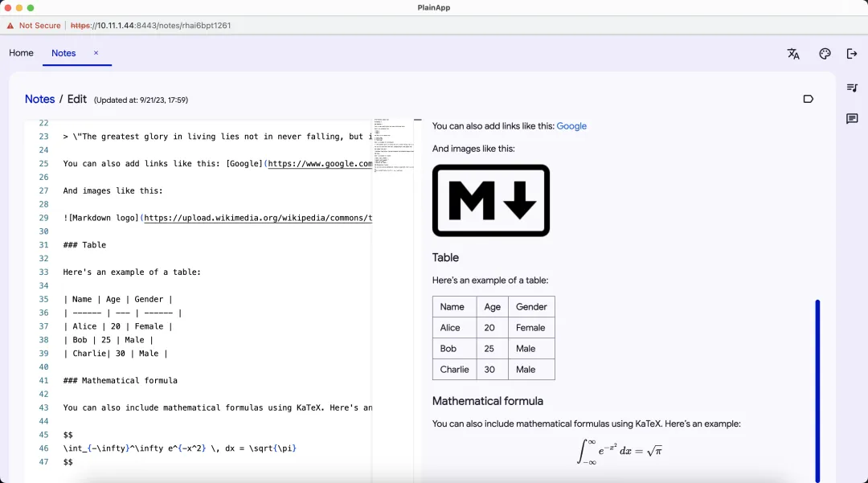Click the browser address bar URL
The height and width of the screenshot is (483, 868).
(x=151, y=26)
